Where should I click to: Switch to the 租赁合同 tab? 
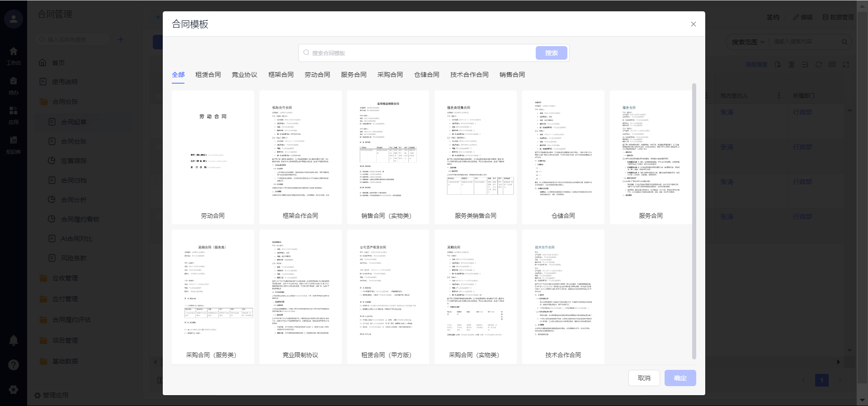pos(208,75)
